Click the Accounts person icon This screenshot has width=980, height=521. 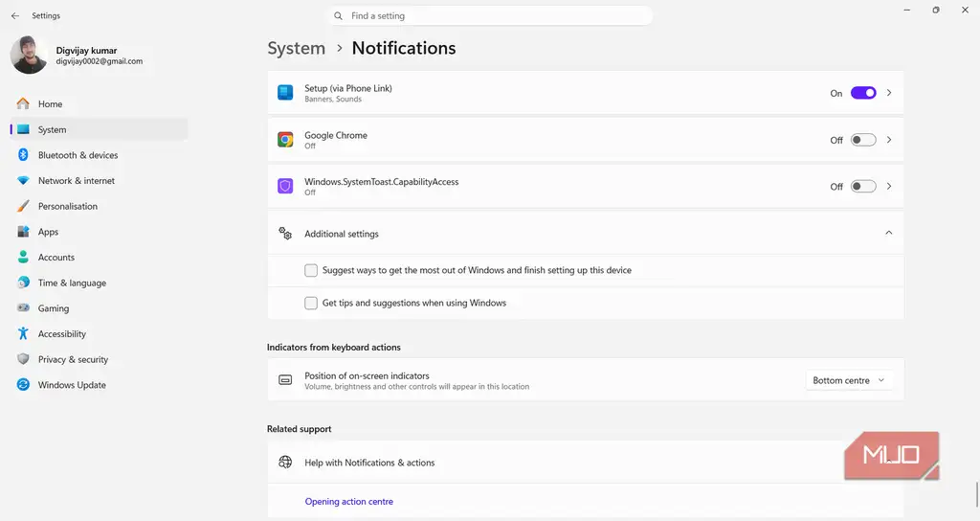point(23,257)
